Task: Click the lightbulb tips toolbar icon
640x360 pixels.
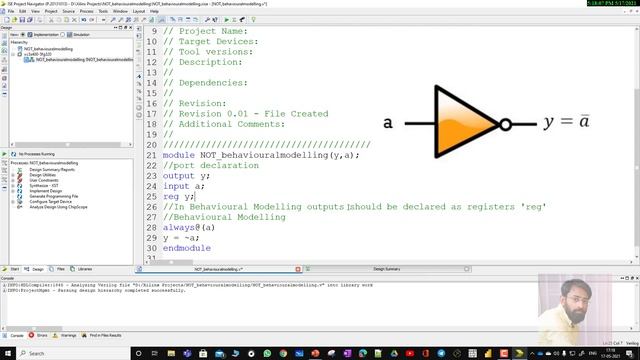Action: [253, 20]
